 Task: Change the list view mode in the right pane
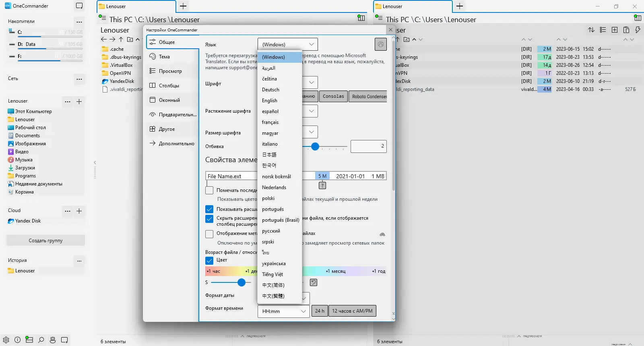[603, 30]
